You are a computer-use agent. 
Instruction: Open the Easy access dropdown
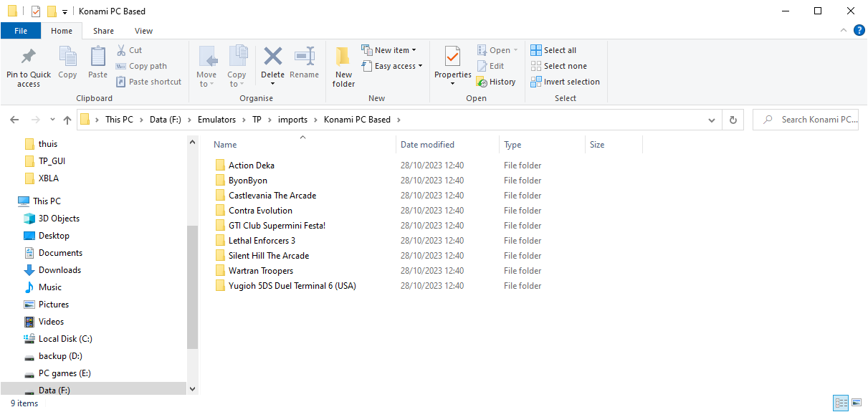(x=391, y=66)
